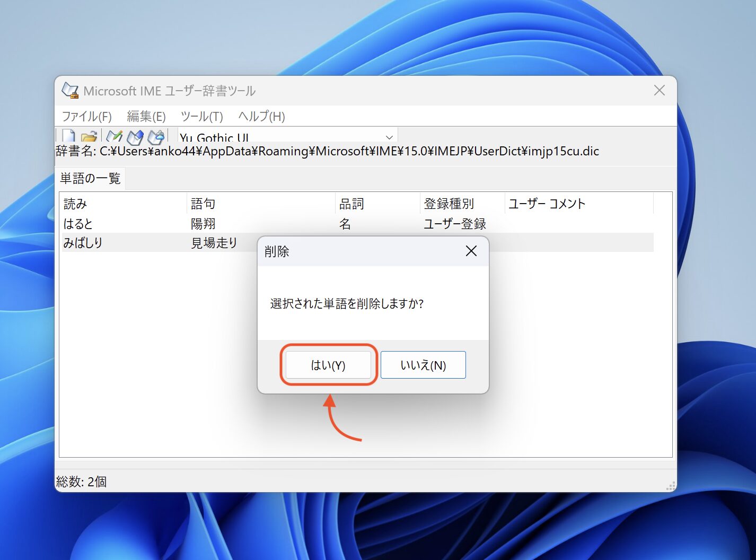The width and height of the screenshot is (756, 560).
Task: Select the みばしり reading cell
Action: (83, 243)
